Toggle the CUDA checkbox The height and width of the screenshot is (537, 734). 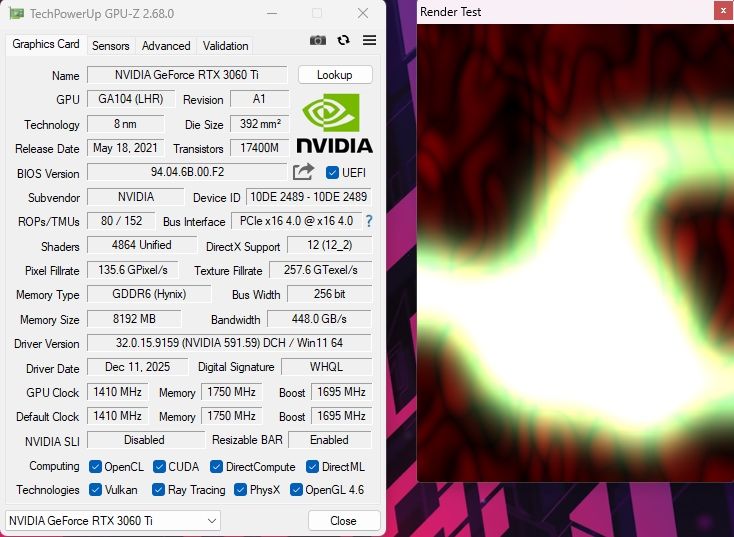click(159, 466)
